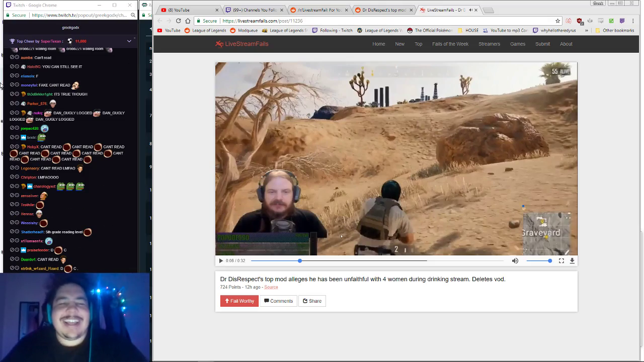Image resolution: width=644 pixels, height=362 pixels.
Task: Click the Share button under the post
Action: (x=312, y=301)
